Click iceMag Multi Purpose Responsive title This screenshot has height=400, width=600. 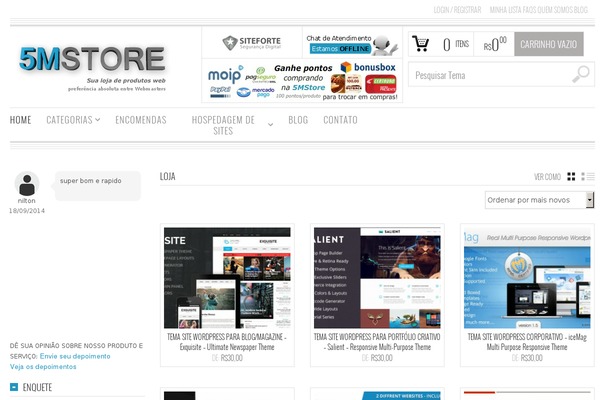pyautogui.click(x=527, y=342)
